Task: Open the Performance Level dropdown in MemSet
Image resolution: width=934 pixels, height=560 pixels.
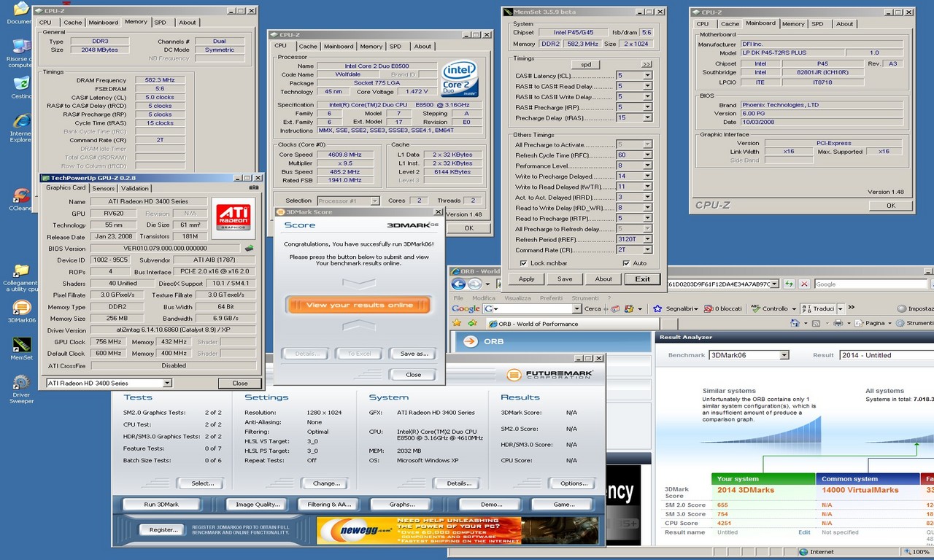Action: 647,166
